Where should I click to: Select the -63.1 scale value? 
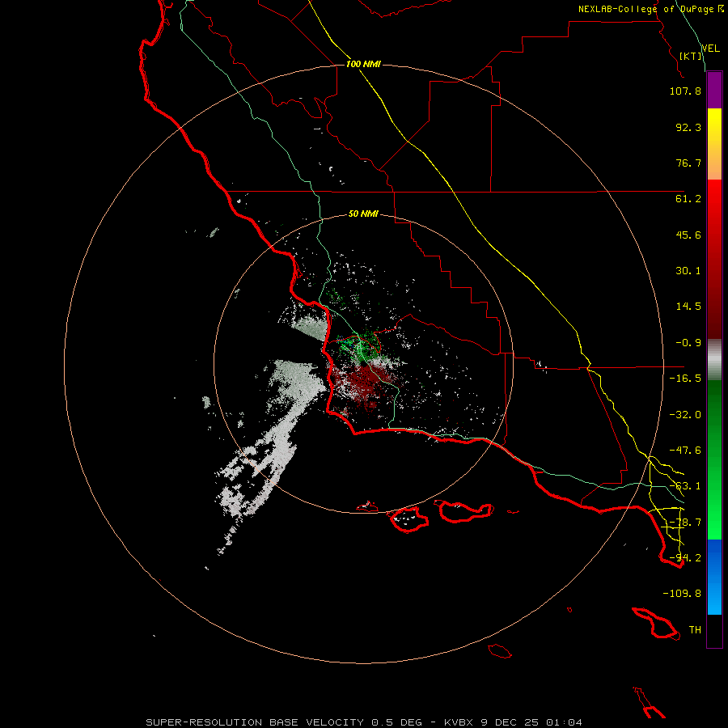685,486
